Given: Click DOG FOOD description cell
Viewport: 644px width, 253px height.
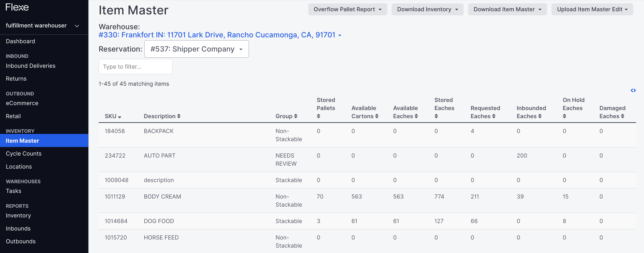Looking at the screenshot, I should point(159,221).
